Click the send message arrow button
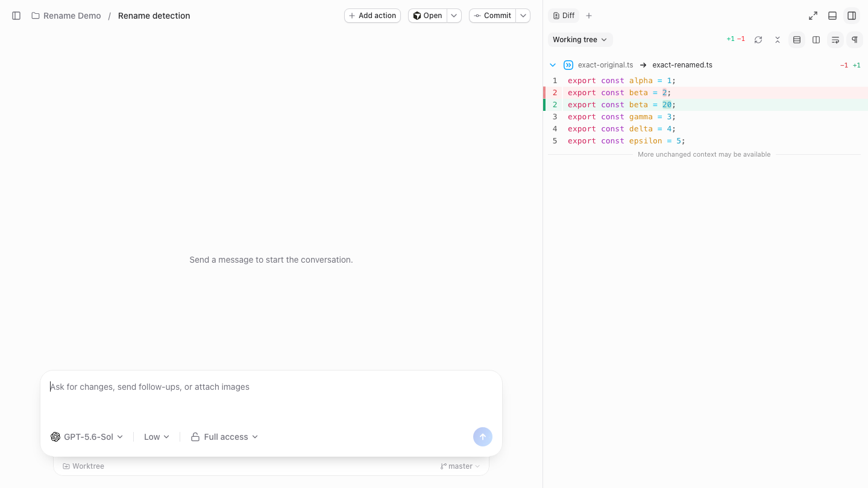 pyautogui.click(x=483, y=437)
